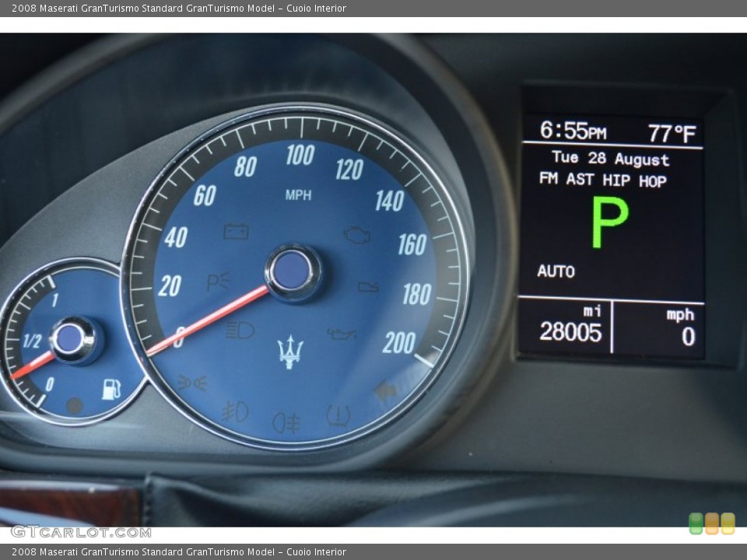The image size is (747, 560).
Task: Click the mph unit label in display
Action: pos(680,315)
